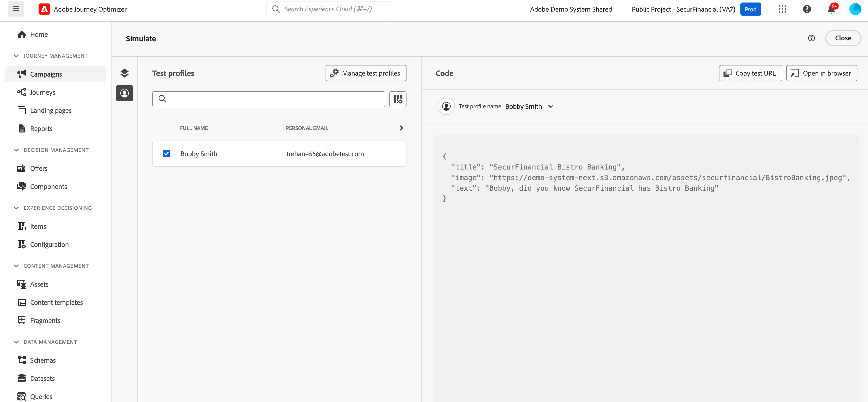Viewport: 868px width, 402px height.
Task: Open the help question mark in top bar
Action: [807, 9]
